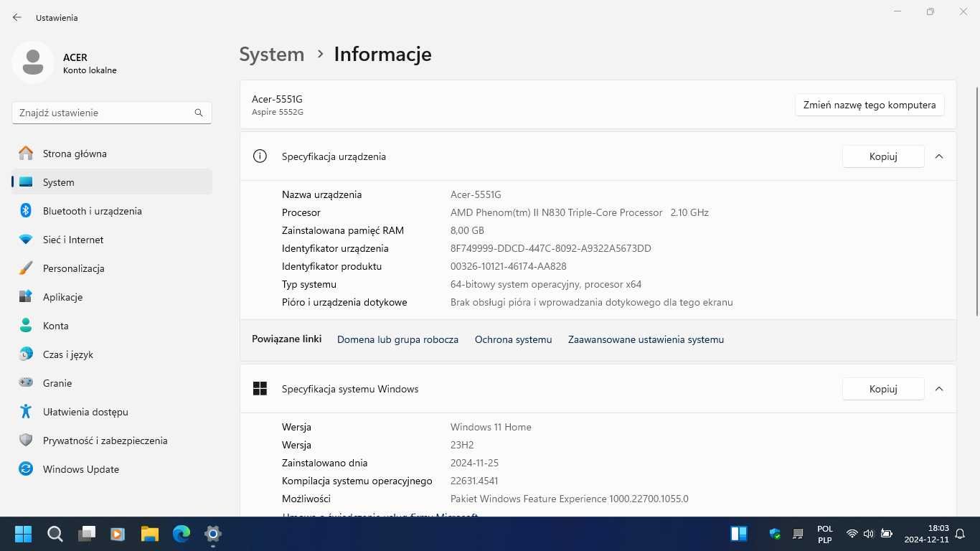Click the Konta person icon
Image resolution: width=980 pixels, height=551 pixels.
26,325
